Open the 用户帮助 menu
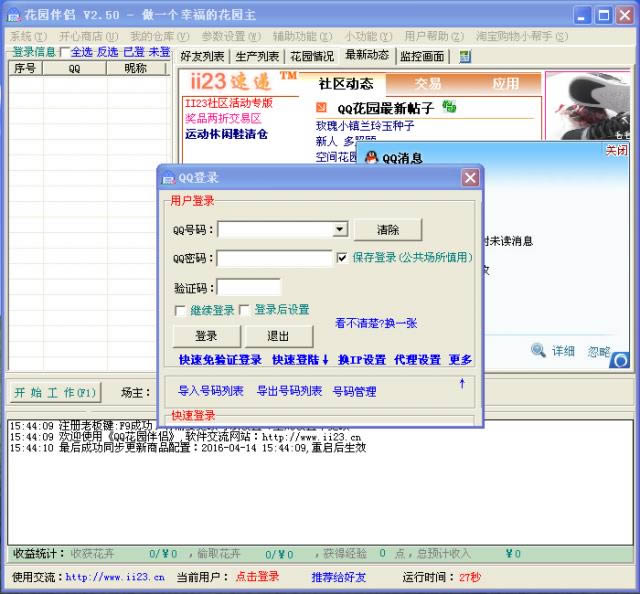The width and height of the screenshot is (640, 594). pyautogui.click(x=434, y=36)
